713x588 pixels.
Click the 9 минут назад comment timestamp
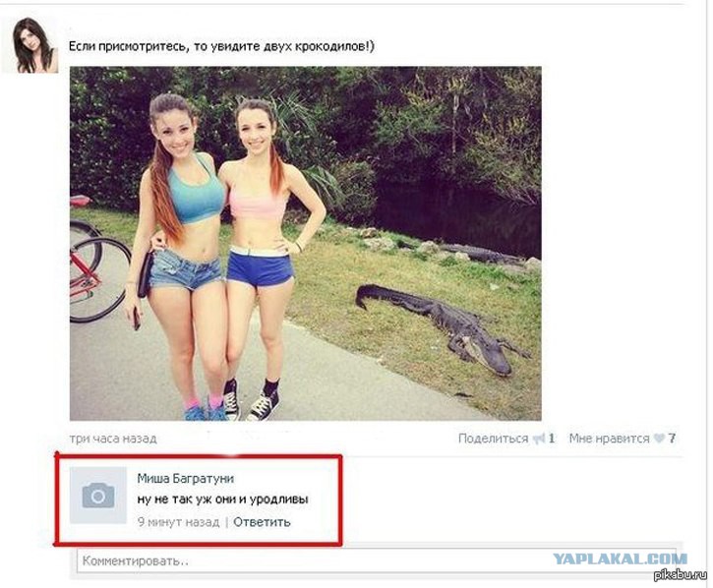click(x=178, y=522)
